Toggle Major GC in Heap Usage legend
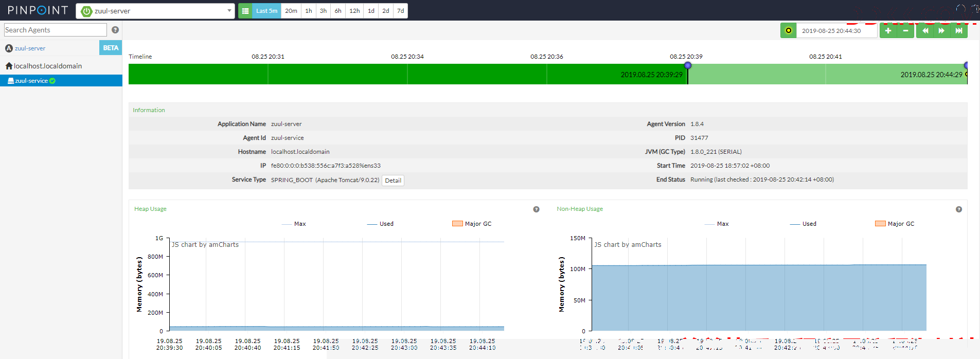The height and width of the screenshot is (359, 980). [472, 224]
